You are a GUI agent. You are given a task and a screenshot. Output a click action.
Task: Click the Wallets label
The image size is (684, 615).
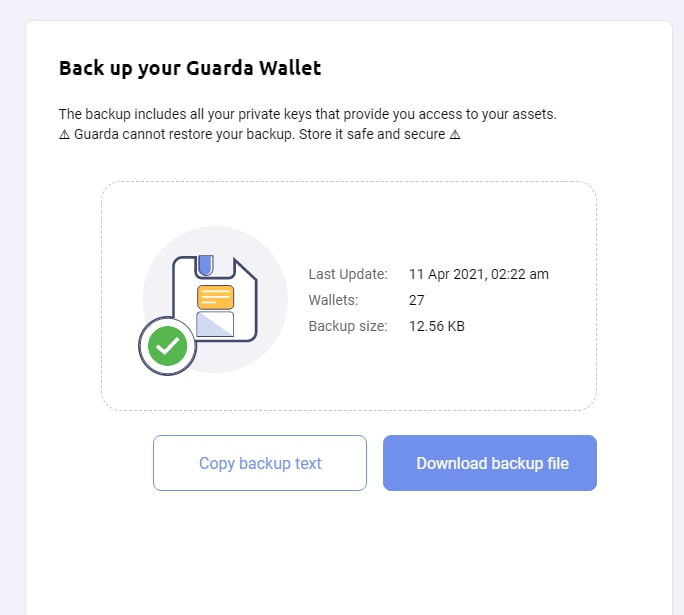pos(333,300)
